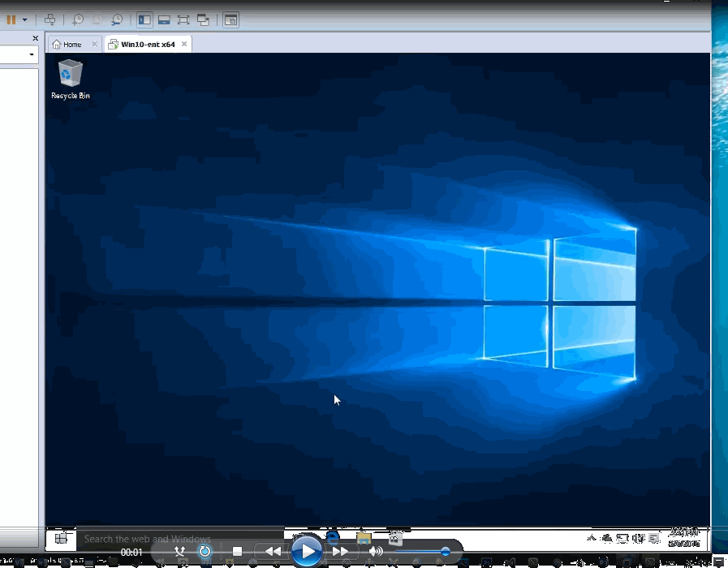Click the Search the web and Windows box
728x568 pixels.
162,538
